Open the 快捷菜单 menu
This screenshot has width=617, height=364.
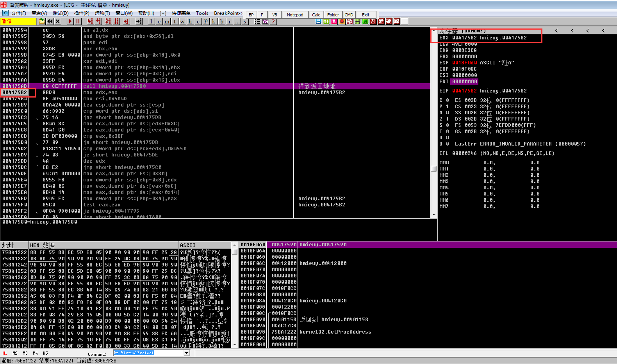point(181,13)
